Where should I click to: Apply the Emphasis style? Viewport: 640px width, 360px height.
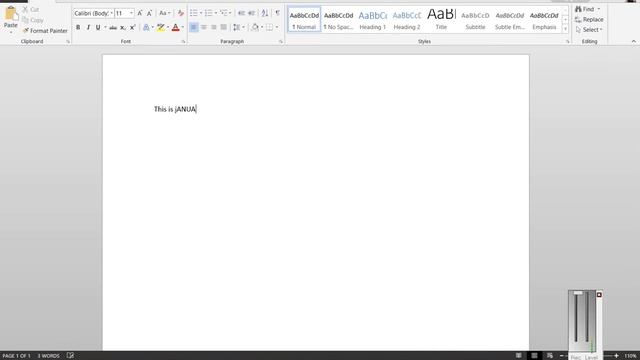544,19
